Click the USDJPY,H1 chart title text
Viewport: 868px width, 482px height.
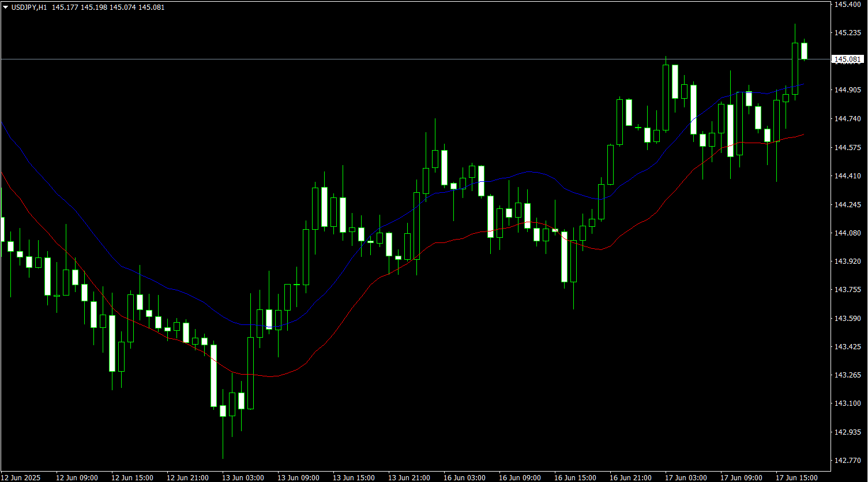[29, 8]
